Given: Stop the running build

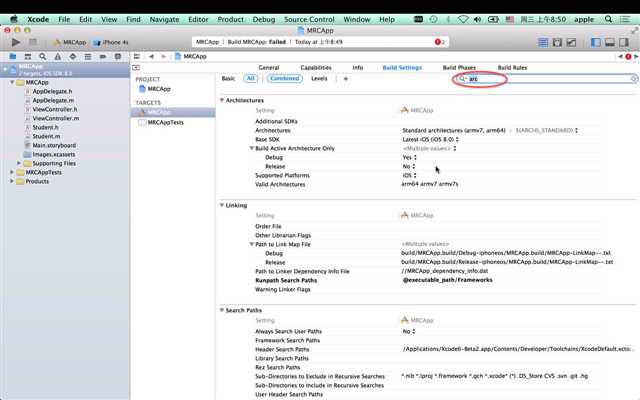Looking at the screenshot, I should 33,42.
